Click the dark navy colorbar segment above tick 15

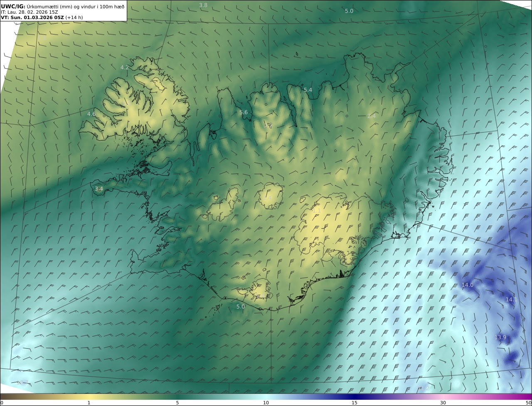(x=355, y=396)
